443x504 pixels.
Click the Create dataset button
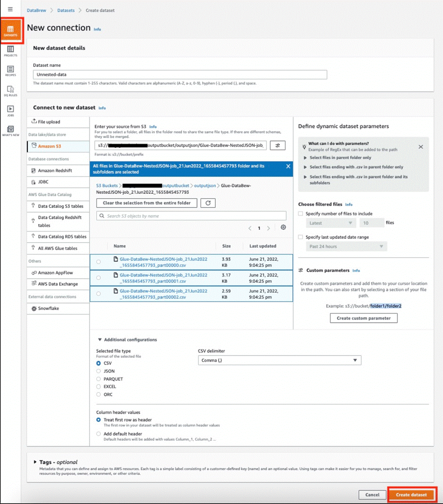click(x=411, y=495)
